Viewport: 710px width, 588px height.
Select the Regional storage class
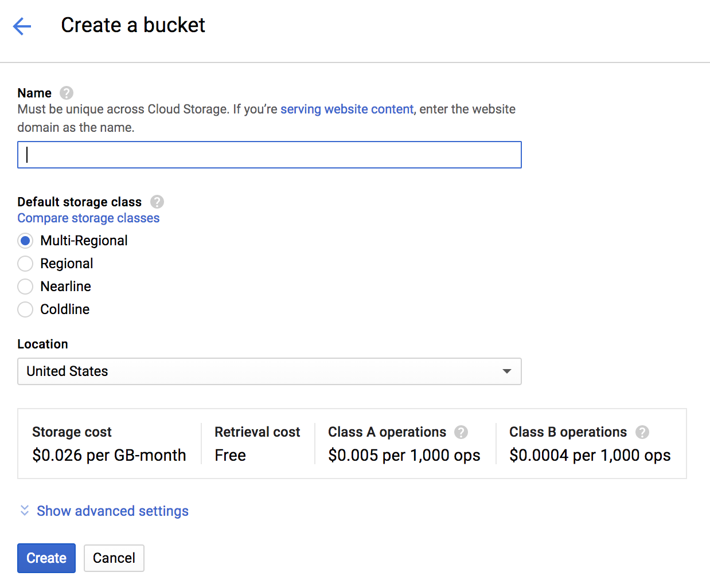point(25,264)
